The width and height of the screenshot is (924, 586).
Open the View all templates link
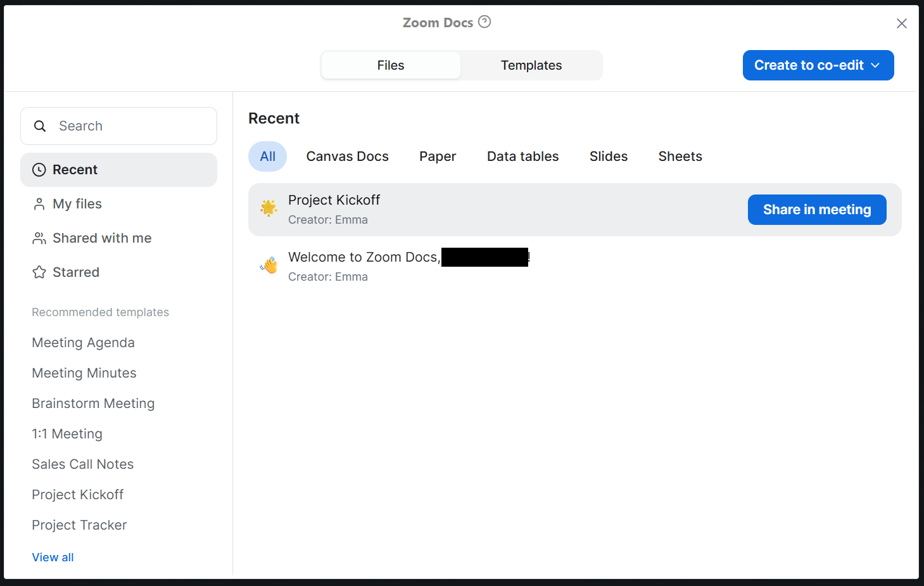53,557
